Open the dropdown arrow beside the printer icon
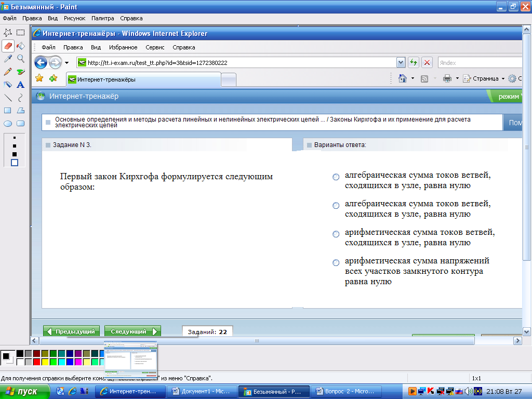 (457, 78)
